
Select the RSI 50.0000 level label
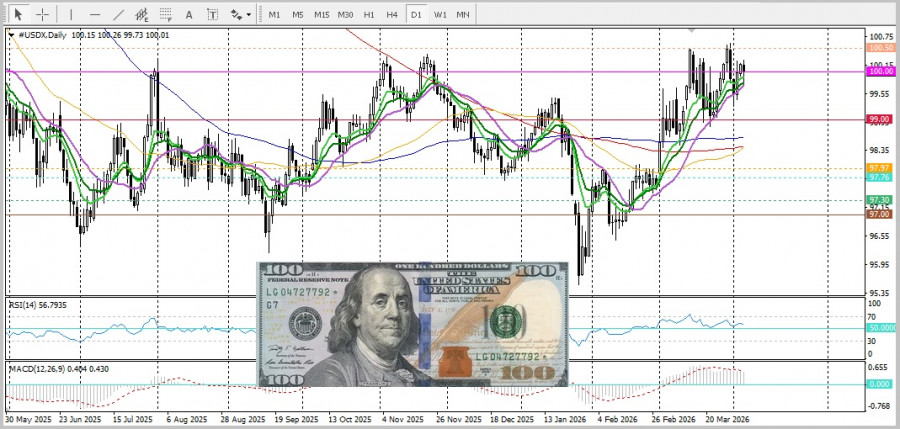(882, 327)
